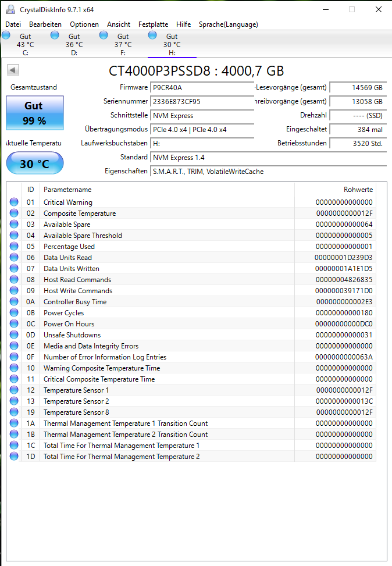Click the blue status circle of Critical Warning
The height and width of the screenshot is (566, 392).
pyautogui.click(x=14, y=202)
